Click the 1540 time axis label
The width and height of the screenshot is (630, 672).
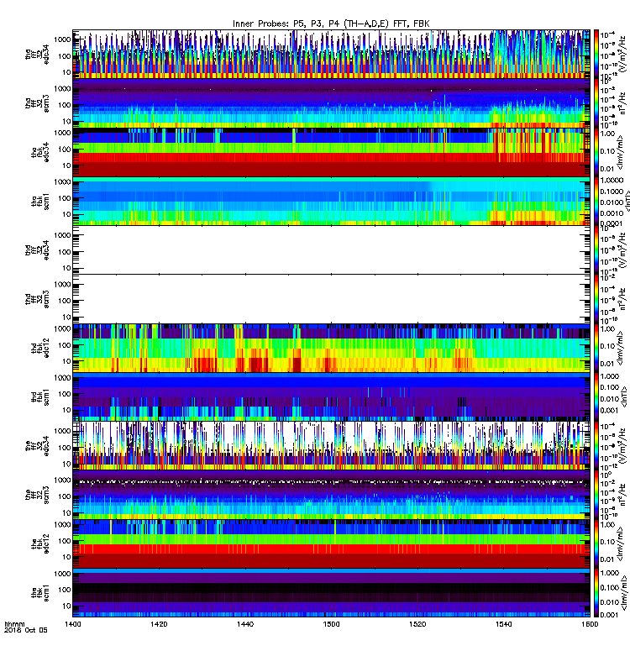point(503,624)
